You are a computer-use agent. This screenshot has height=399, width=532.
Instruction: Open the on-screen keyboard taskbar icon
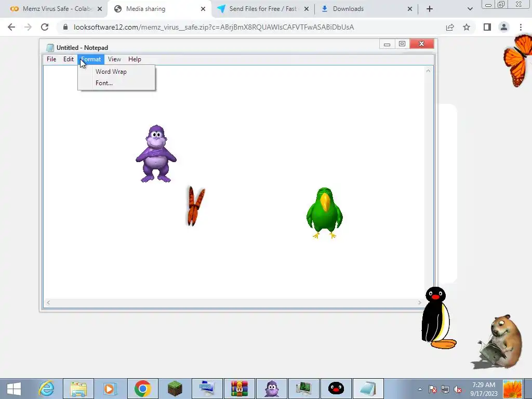tap(207, 389)
